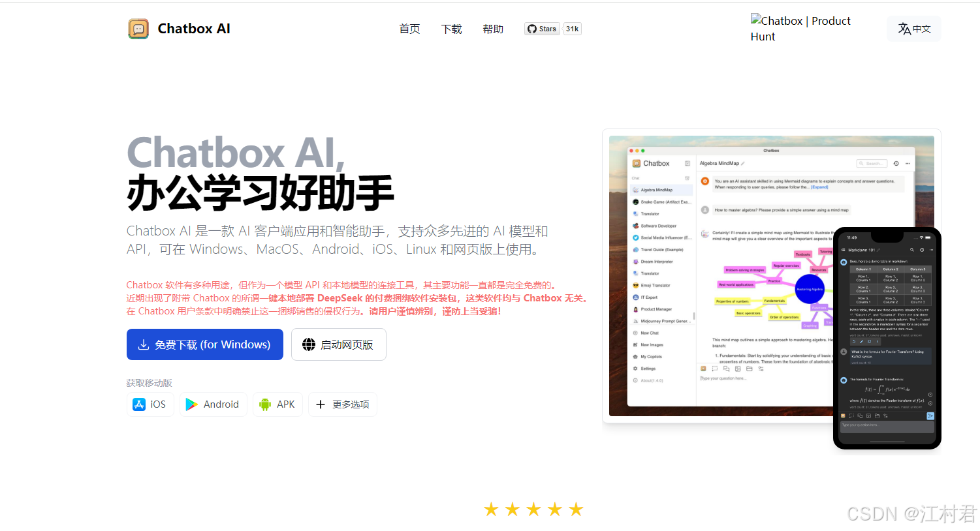Click the GitHub Stars button
This screenshot has width=980, height=531.
[542, 29]
